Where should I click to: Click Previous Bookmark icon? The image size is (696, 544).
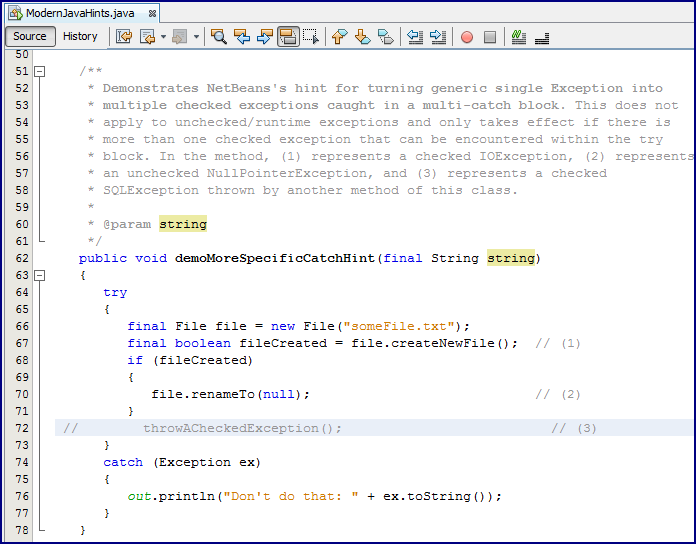coord(340,36)
